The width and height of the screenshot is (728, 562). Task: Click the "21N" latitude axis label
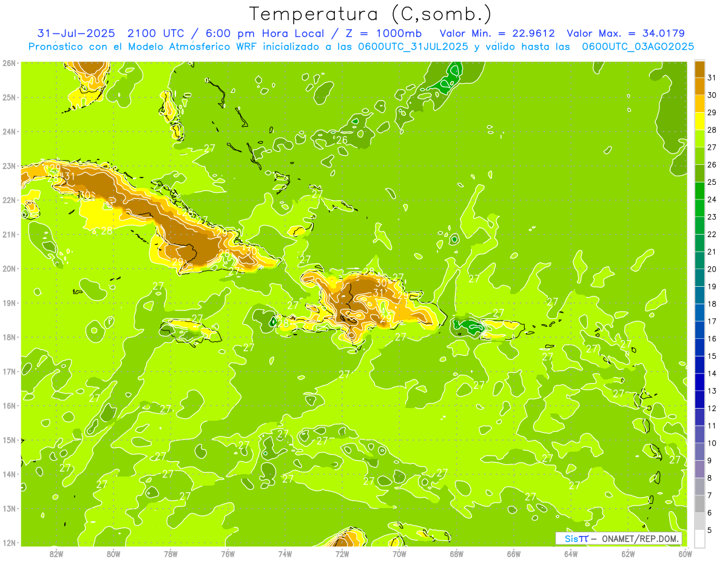(x=8, y=235)
